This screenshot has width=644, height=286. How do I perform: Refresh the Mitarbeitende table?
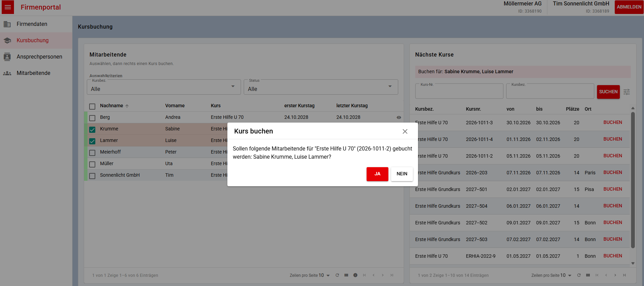337,275
